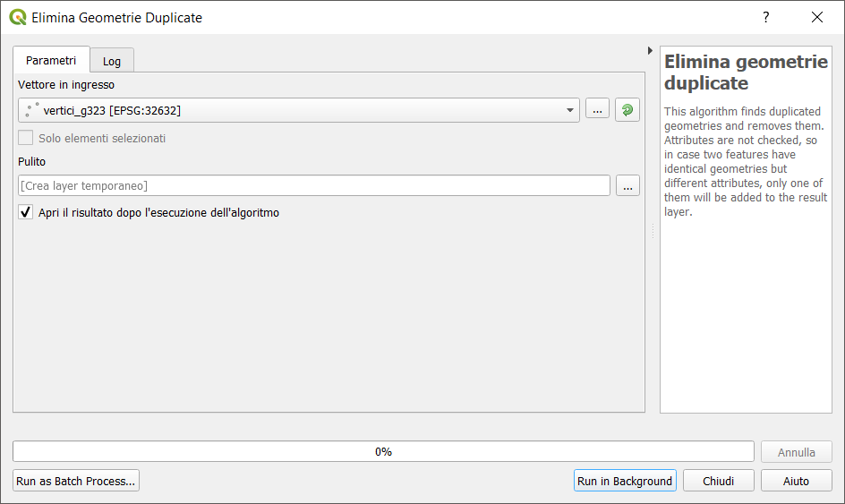Click Run as Batch Process button

click(76, 481)
